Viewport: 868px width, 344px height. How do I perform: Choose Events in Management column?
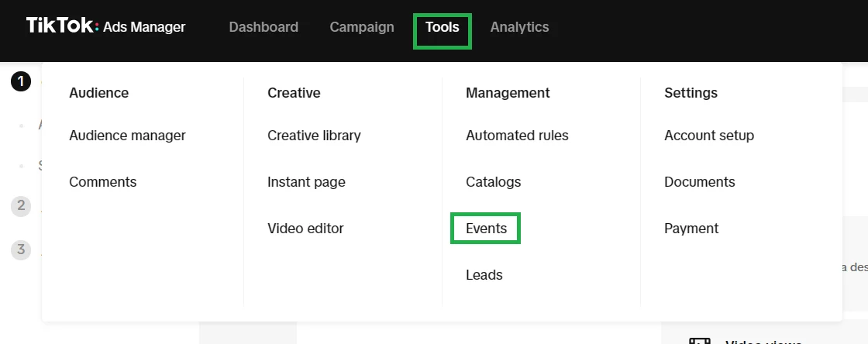click(x=486, y=229)
